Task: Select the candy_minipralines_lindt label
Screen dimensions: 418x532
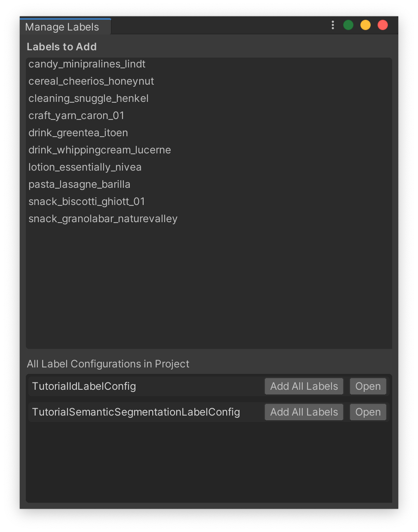Action: pyautogui.click(x=87, y=64)
